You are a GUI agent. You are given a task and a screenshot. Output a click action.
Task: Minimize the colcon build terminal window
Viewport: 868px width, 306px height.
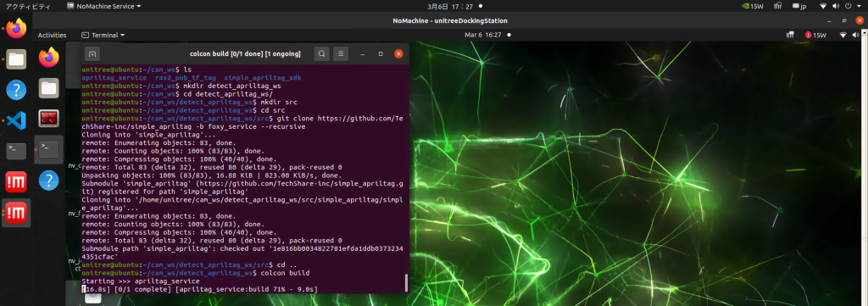pos(363,53)
